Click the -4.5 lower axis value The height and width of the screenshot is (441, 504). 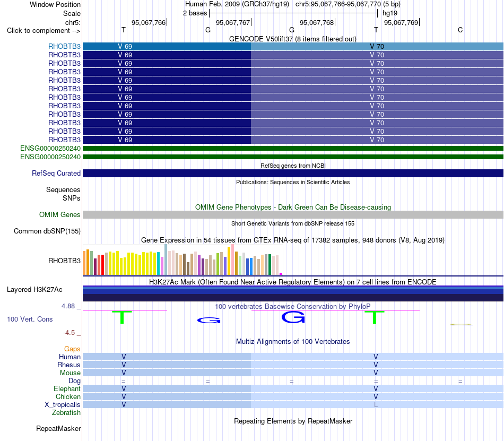69,332
